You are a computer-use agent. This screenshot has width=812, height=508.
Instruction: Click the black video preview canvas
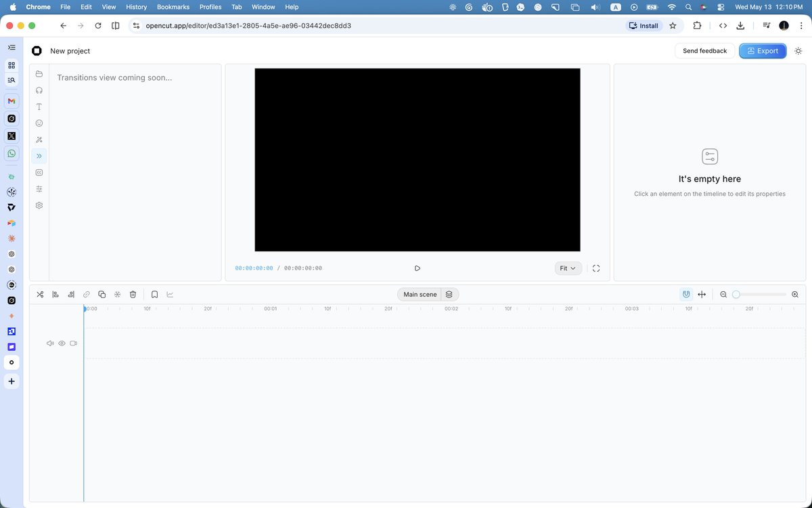click(x=418, y=160)
